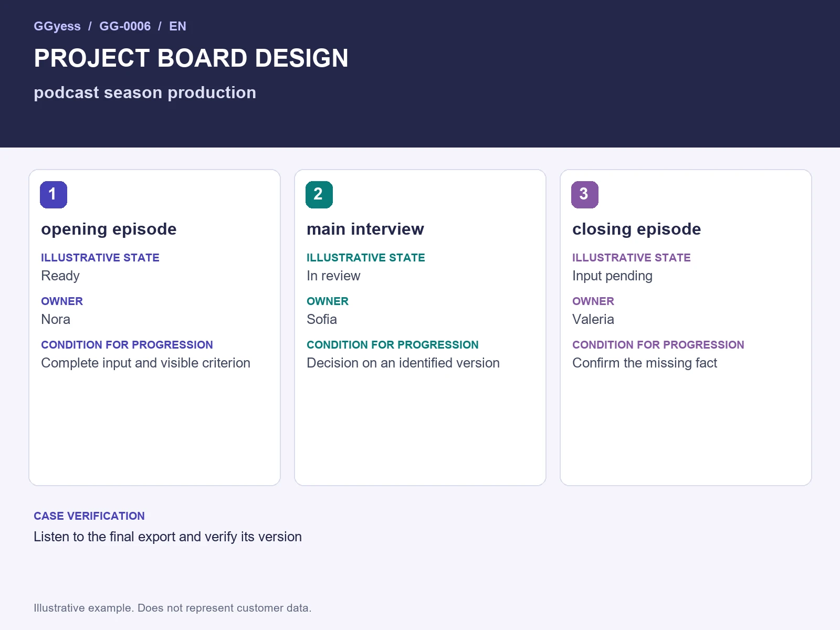Click the ILLUSTRATIVE STATE label in main interview card
Image resolution: width=840 pixels, height=630 pixels.
pyautogui.click(x=366, y=258)
